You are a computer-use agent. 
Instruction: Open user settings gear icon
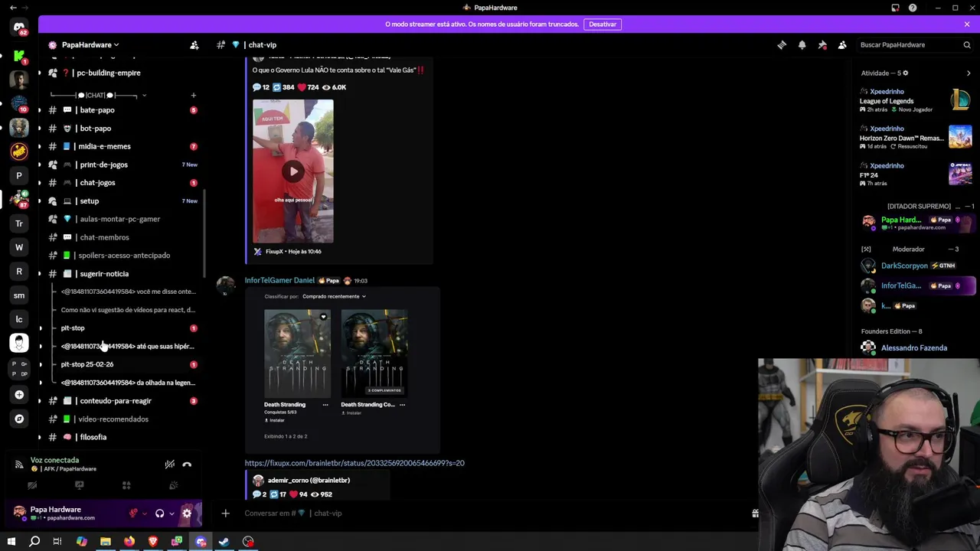[x=187, y=514]
